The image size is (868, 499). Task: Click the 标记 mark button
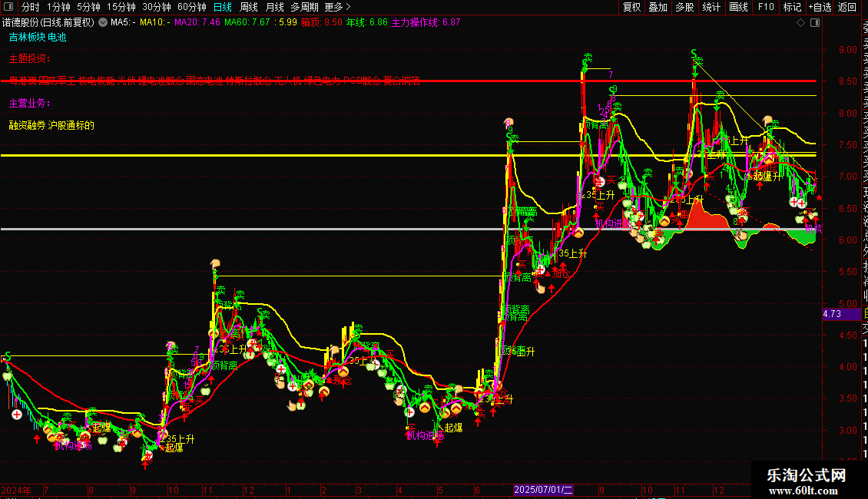(792, 7)
